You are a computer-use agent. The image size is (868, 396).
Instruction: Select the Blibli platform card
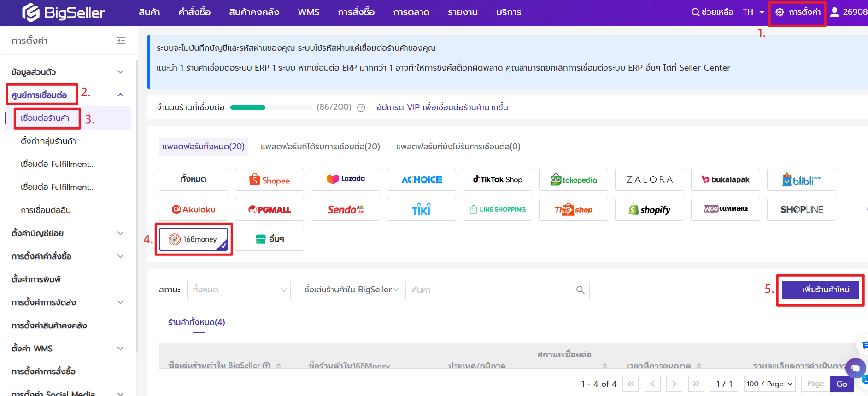click(802, 179)
